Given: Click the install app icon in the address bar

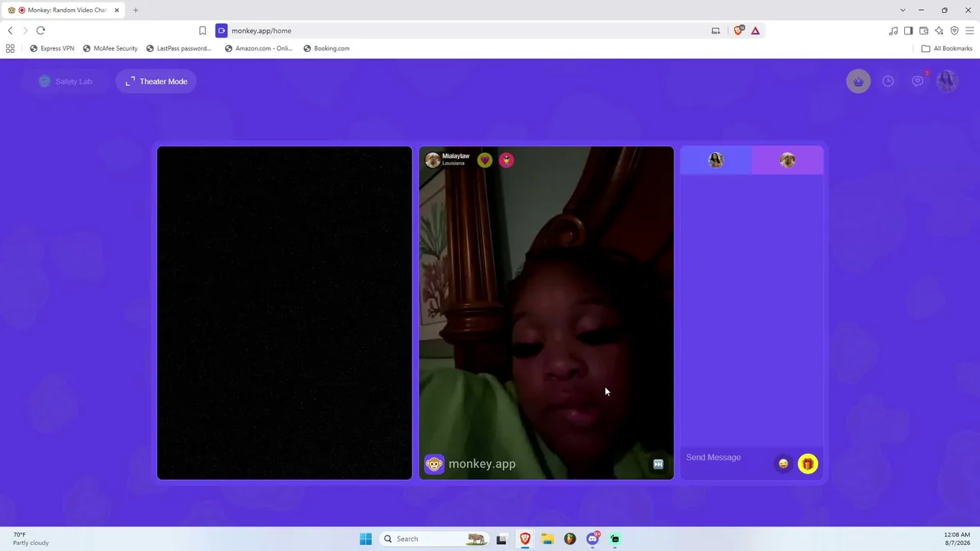Looking at the screenshot, I should coord(716,31).
